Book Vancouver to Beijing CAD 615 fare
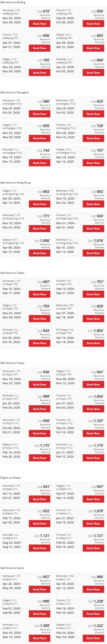This screenshot has width=107, height=644. click(x=39, y=24)
